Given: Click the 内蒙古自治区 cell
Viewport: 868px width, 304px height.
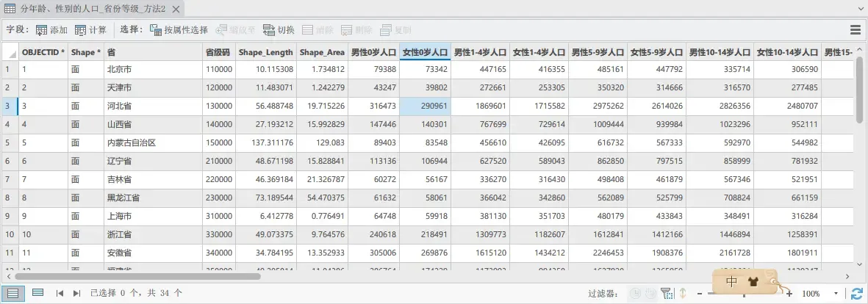Looking at the screenshot, I should coord(153,142).
